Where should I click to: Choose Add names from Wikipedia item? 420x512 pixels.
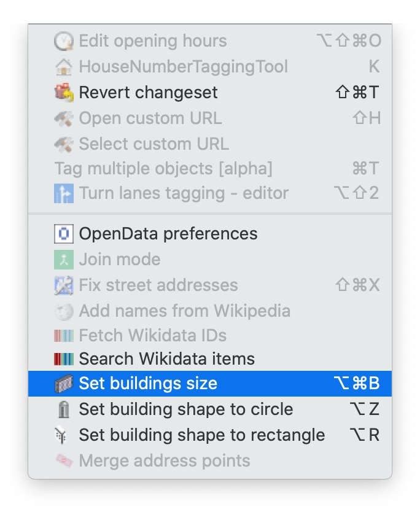(x=210, y=311)
